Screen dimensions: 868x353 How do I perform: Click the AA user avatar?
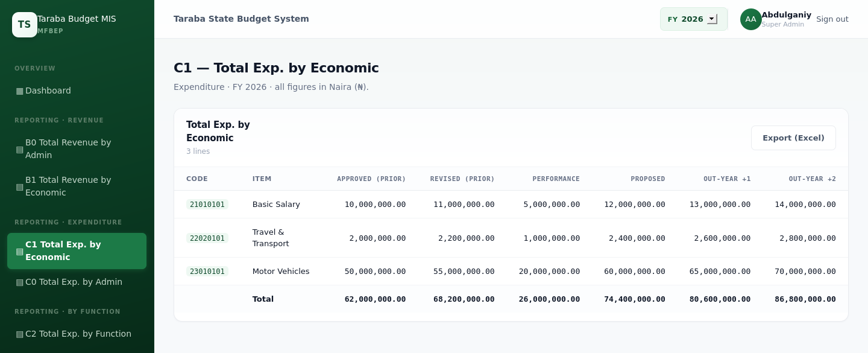coord(751,19)
